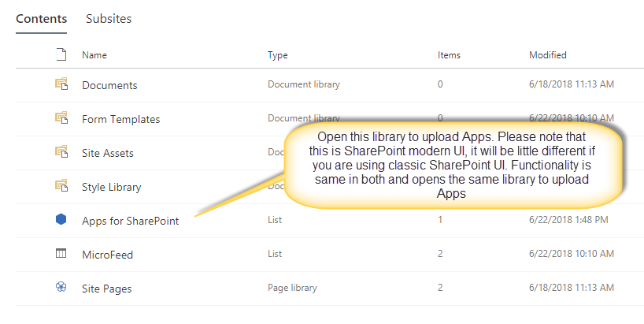This screenshot has height=324, width=644.
Task: Click the Style Library folder icon
Action: pyautogui.click(x=61, y=186)
